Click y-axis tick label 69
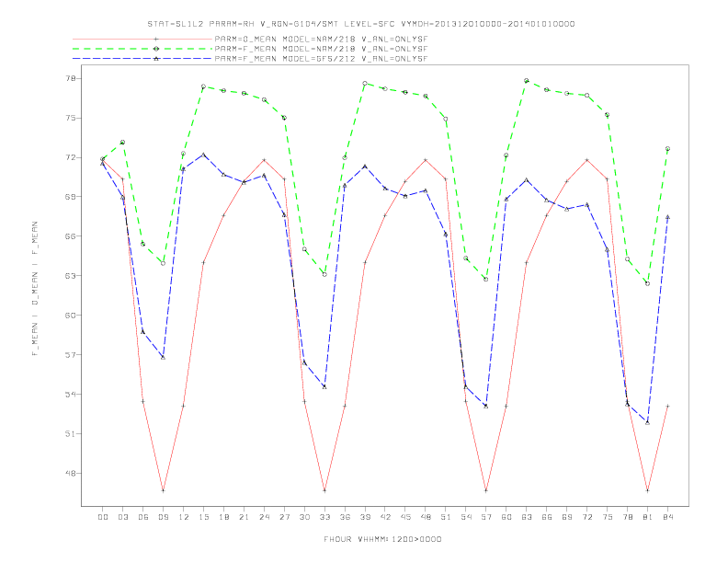Screen dimensions: 728x563 point(71,197)
